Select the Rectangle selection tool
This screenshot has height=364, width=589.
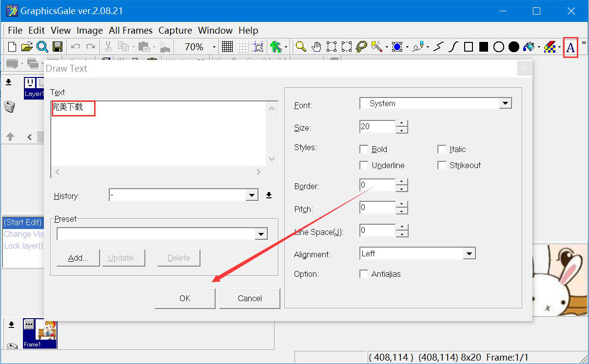(332, 47)
